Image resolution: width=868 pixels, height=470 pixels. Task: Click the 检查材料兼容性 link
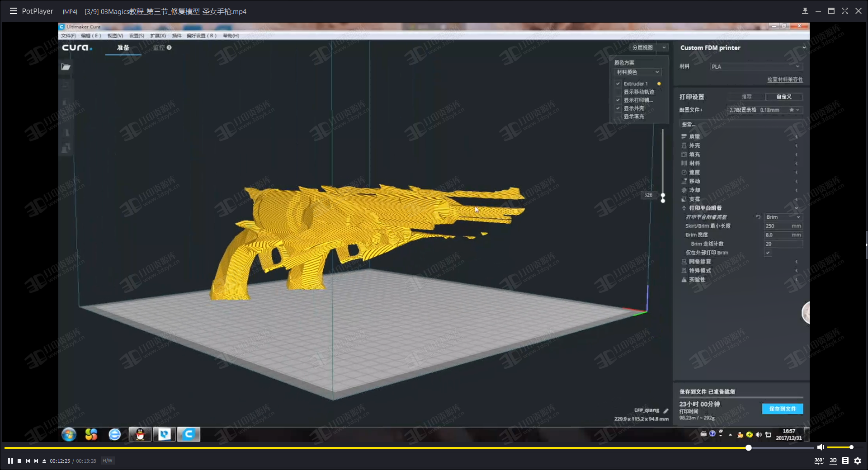point(785,80)
